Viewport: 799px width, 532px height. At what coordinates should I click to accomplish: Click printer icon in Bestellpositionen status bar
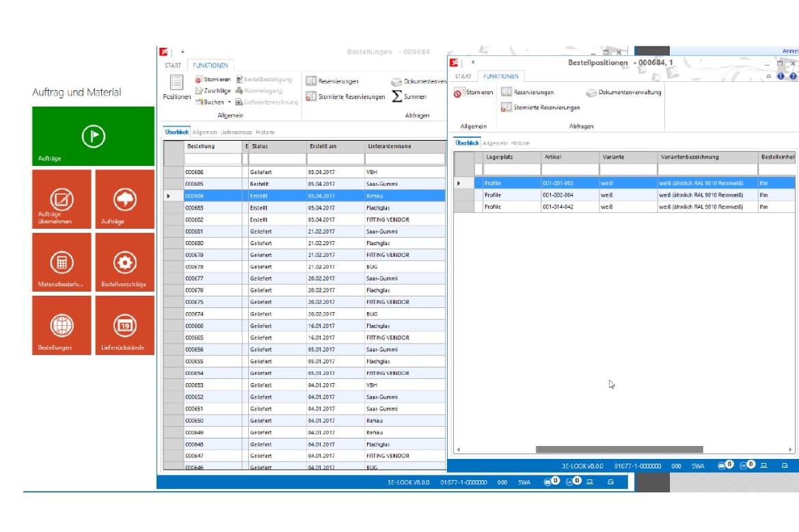tap(784, 465)
